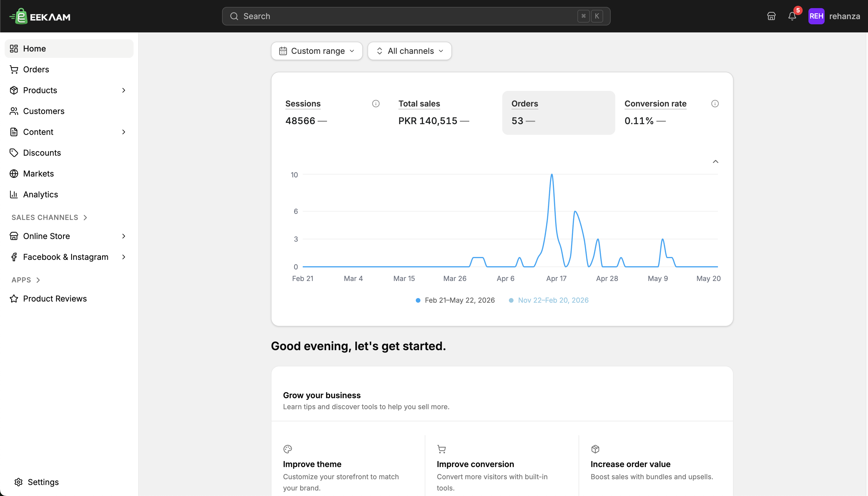Toggle the Nov 22–Feb 20, 2026 legend series
The width and height of the screenshot is (868, 496).
point(549,300)
